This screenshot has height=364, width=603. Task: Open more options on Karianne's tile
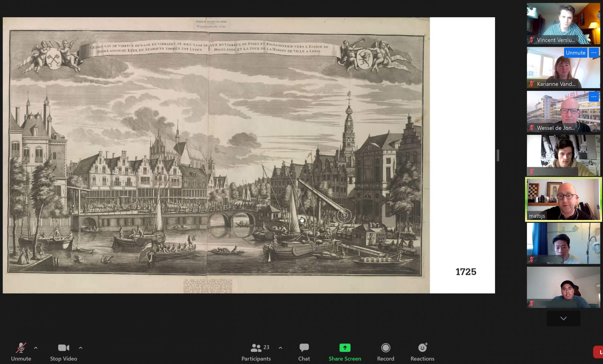[594, 53]
